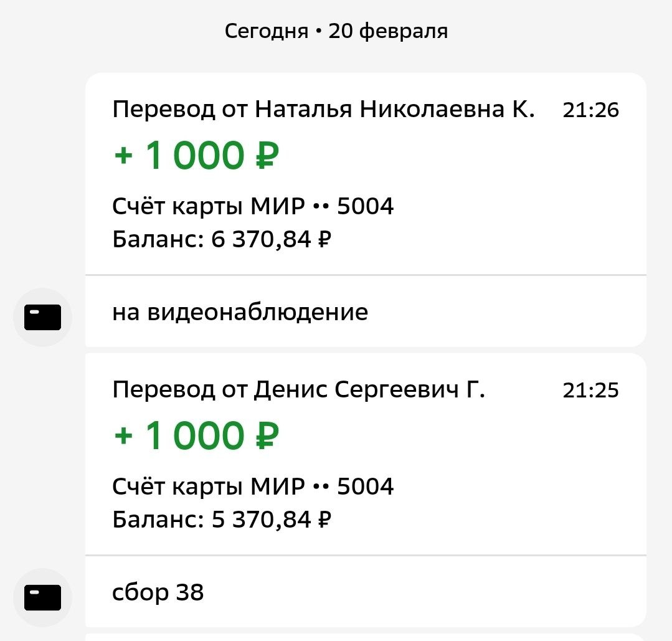Open transfer from Денис Сергеевич Г.

pyautogui.click(x=298, y=390)
